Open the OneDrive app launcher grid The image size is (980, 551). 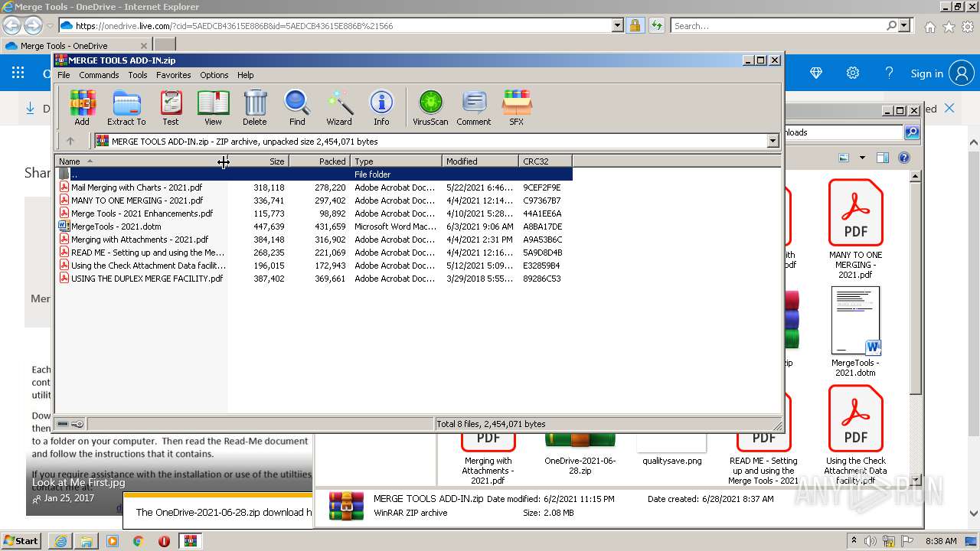click(x=18, y=73)
